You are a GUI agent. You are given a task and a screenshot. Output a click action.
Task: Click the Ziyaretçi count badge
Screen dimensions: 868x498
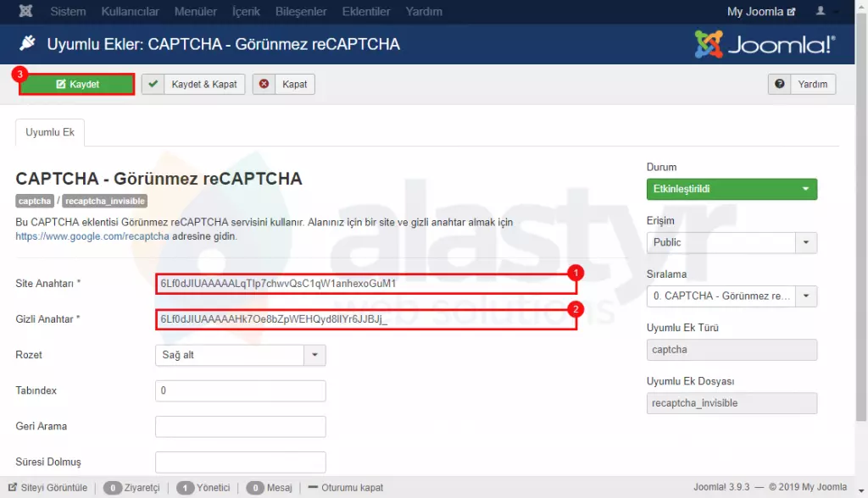point(113,488)
